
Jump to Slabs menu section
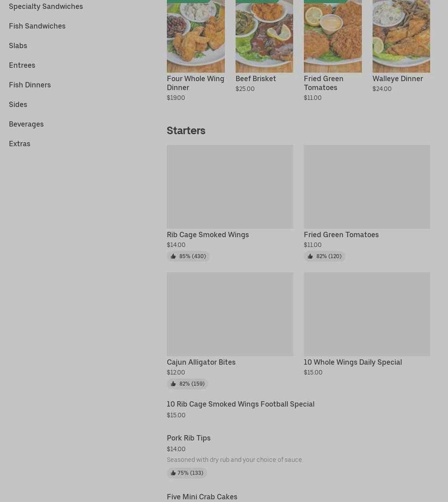(18, 45)
